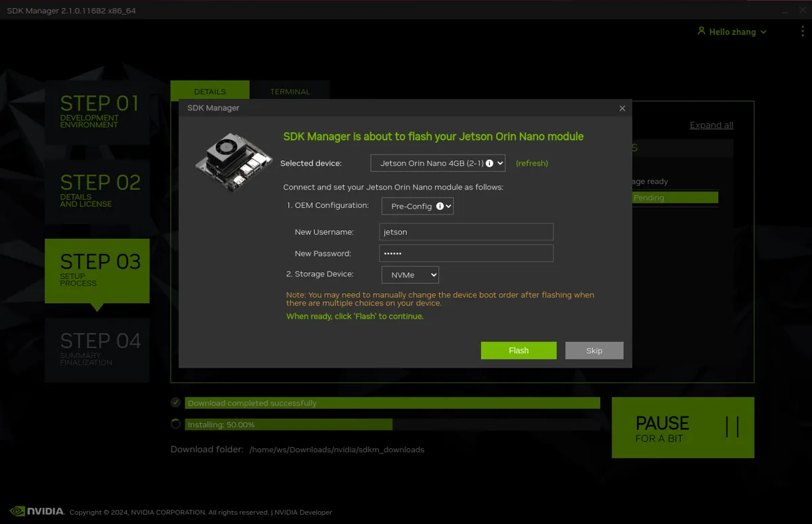Expand the Hello zhang account menu
Image resolution: width=812 pixels, height=524 pixels.
(x=732, y=32)
